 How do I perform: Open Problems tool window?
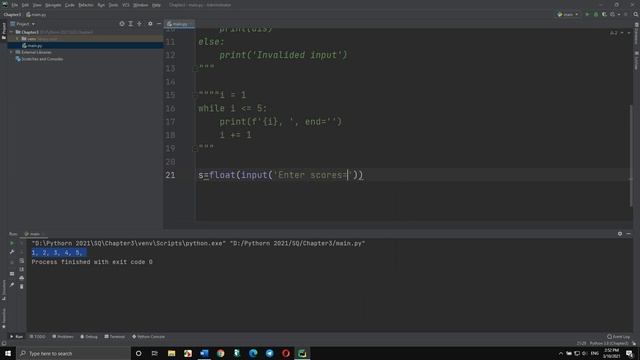pos(62,337)
